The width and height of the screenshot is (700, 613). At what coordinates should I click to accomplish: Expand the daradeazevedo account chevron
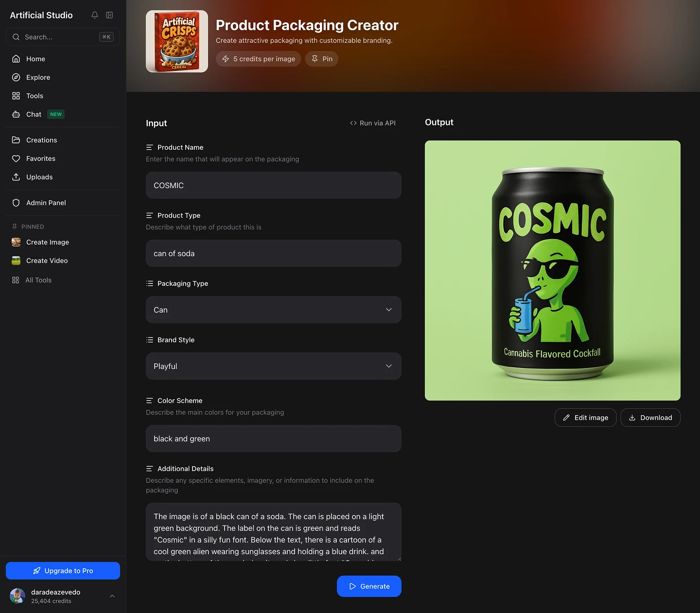112,596
